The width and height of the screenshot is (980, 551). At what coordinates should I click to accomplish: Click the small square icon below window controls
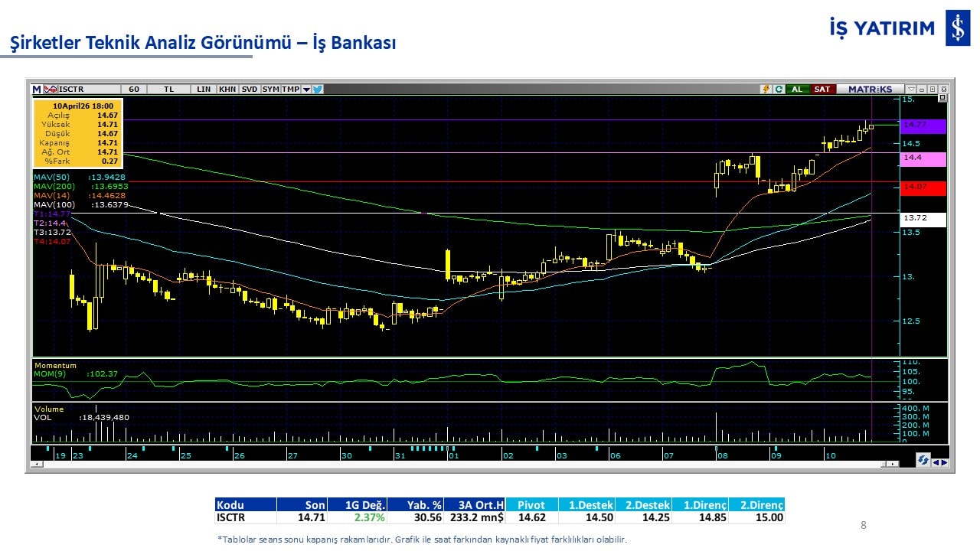click(942, 98)
